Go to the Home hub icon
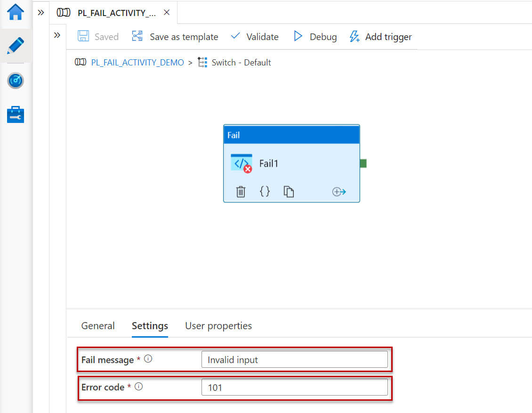Screen dimensions: 532x413 16,12
